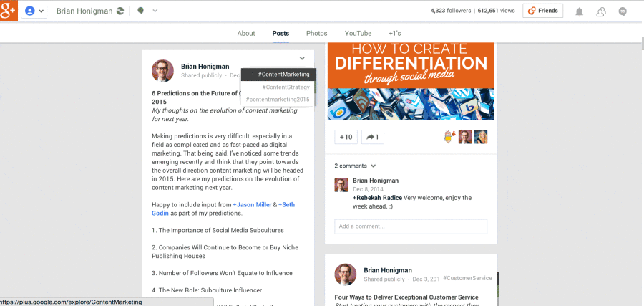Click line 1. The Importance of Social Media Subcultures

[218, 230]
